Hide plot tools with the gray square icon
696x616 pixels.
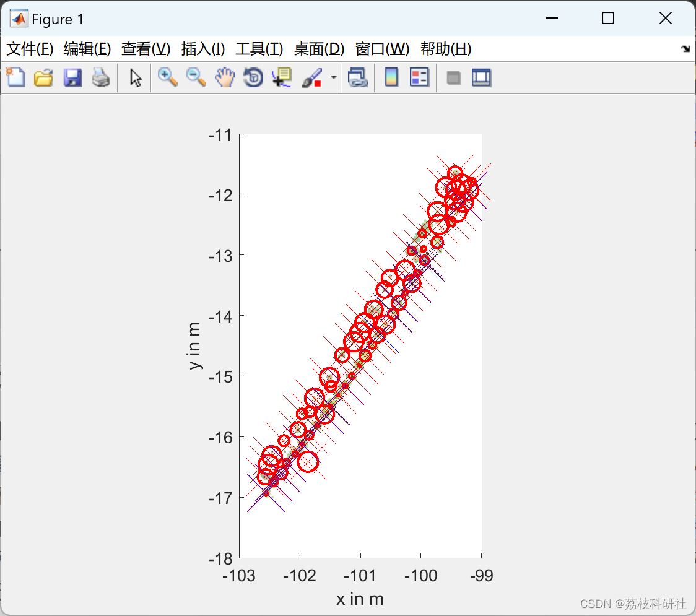pos(454,78)
